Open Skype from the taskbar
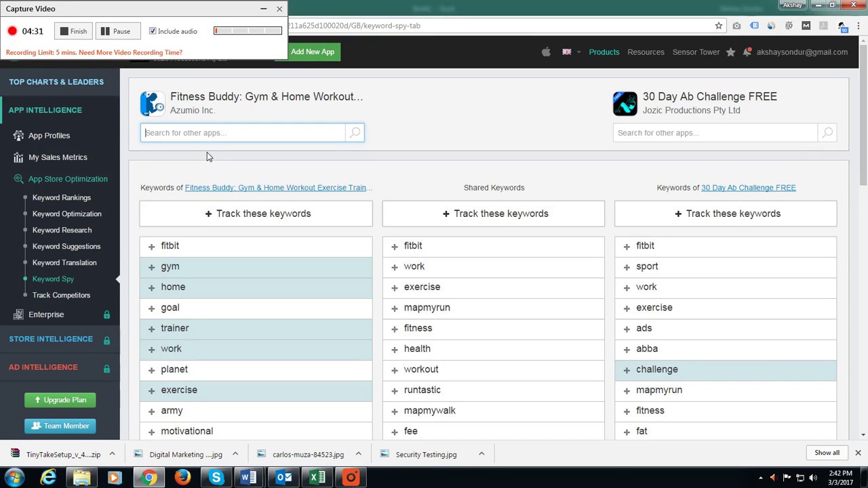The image size is (868, 488). click(216, 478)
